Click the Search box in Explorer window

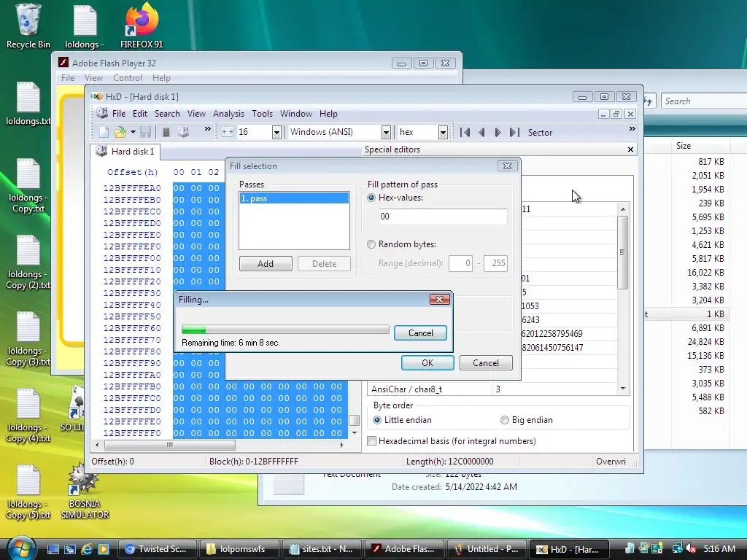point(704,101)
